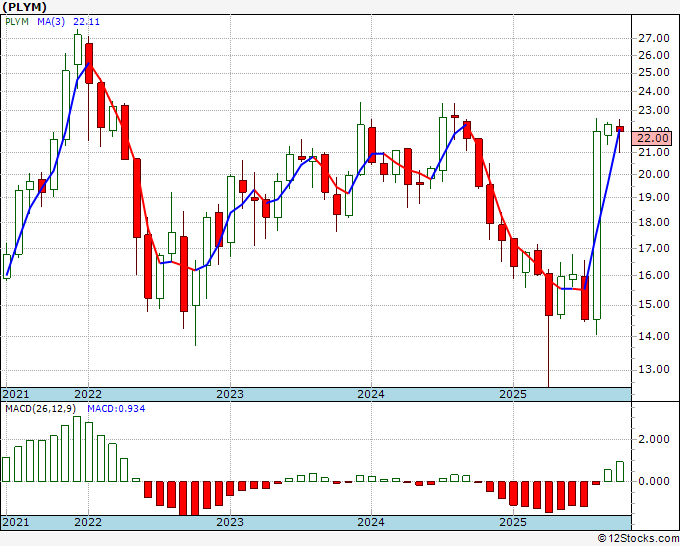Click 2023 on the MACD time axis
Image resolution: width=680 pixels, height=546 pixels.
pos(230,522)
